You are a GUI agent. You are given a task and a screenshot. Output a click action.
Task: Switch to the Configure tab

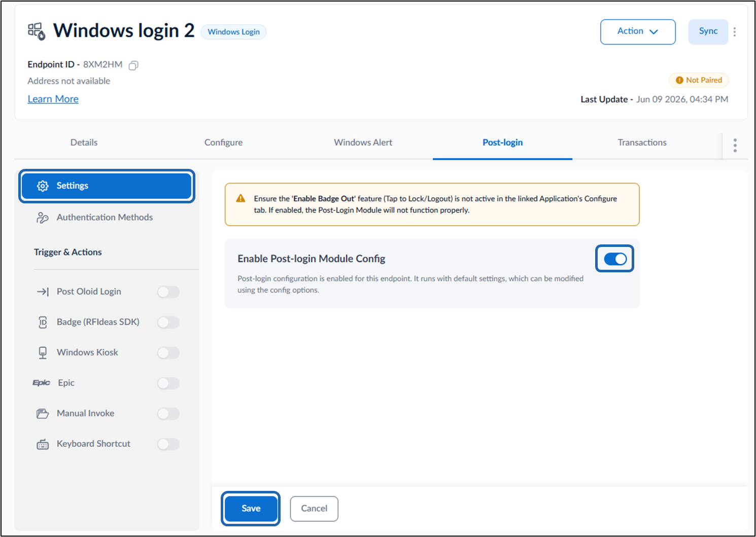click(x=223, y=142)
